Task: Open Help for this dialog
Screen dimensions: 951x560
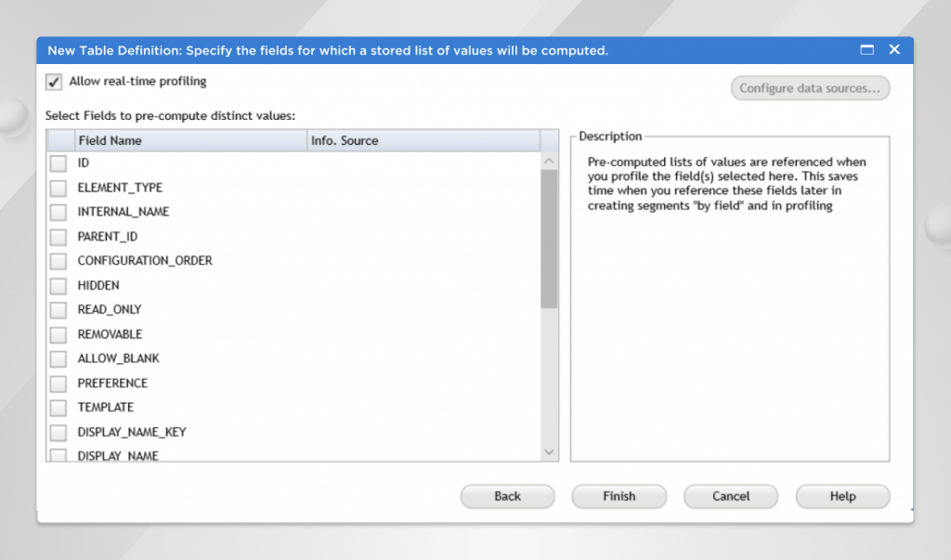Action: tap(842, 496)
